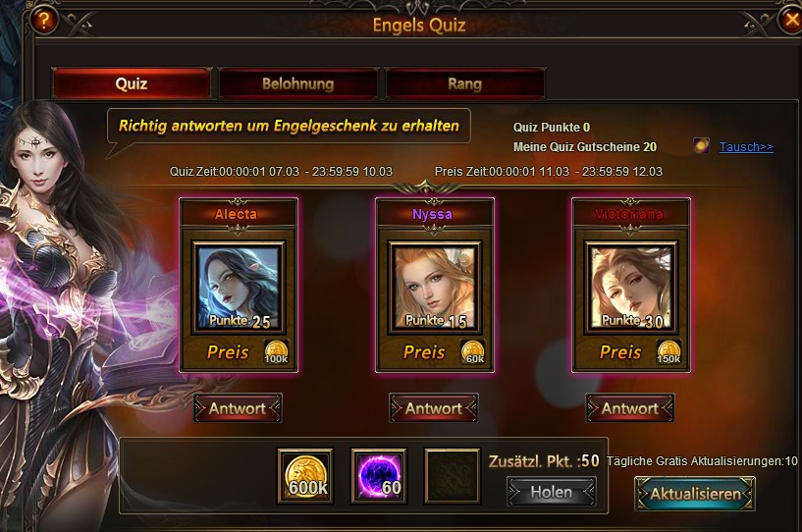This screenshot has width=802, height=532.
Task: Click the 100k gold coin prize icon
Action: (x=276, y=352)
